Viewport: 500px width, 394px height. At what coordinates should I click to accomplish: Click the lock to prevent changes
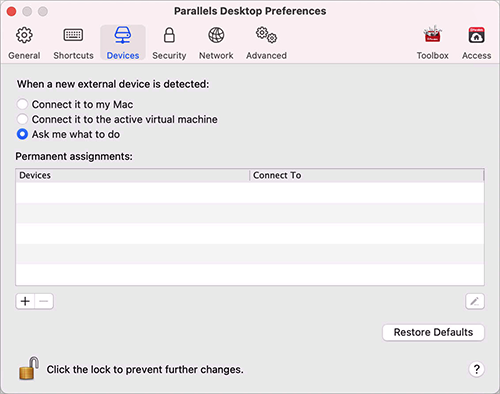(x=29, y=368)
